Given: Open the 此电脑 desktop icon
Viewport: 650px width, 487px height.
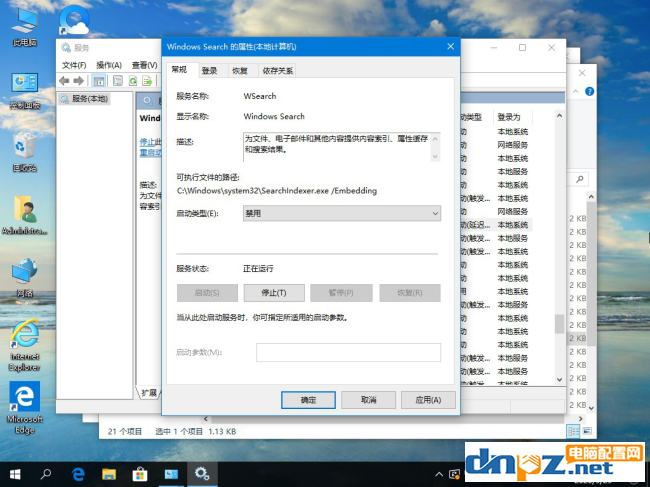Looking at the screenshot, I should (x=25, y=27).
